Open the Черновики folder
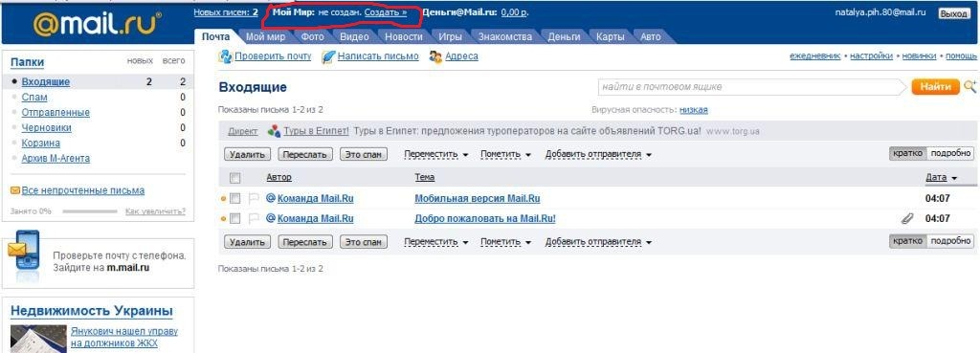 coord(46,127)
